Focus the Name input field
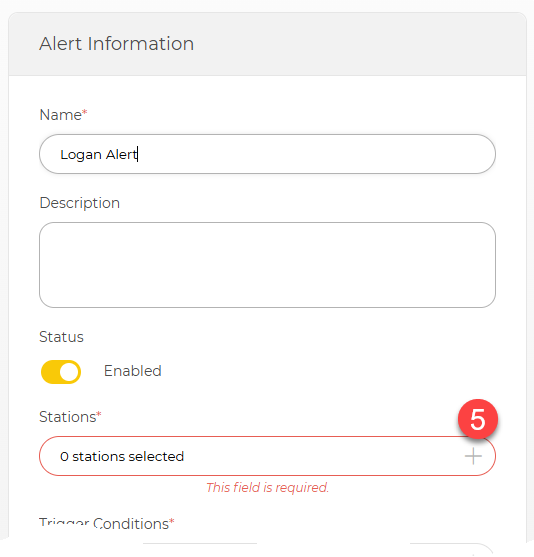This screenshot has width=534, height=557. click(267, 154)
